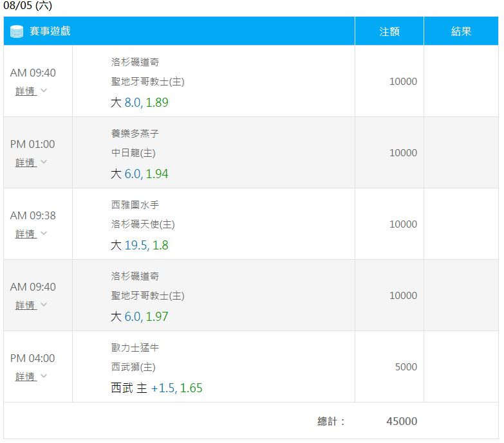Click team name 養樂多燕子
The image size is (504, 443).
coord(135,133)
